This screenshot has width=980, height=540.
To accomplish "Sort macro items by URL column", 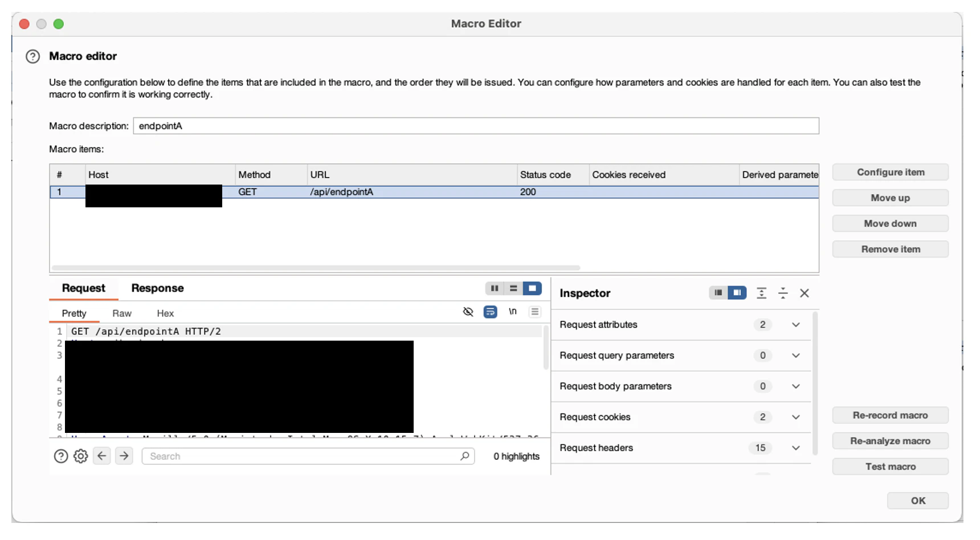I will (x=412, y=175).
